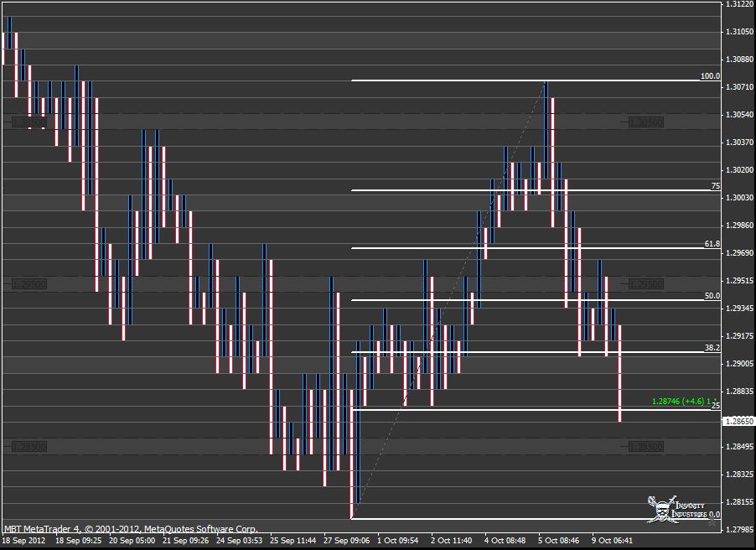Click the 24 Sep 03:53 time label
This screenshot has height=550, width=756.
point(239,540)
